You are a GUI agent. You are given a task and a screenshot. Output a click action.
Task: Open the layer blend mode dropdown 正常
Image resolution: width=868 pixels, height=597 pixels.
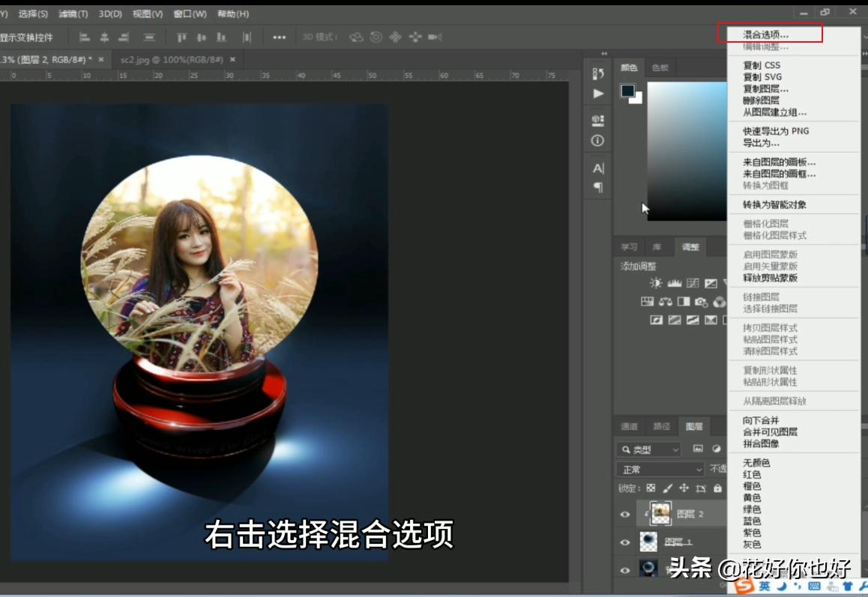pos(660,468)
